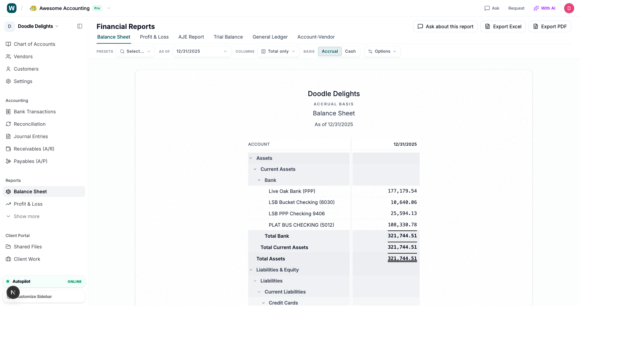Click Ask about this report button

pos(445,27)
